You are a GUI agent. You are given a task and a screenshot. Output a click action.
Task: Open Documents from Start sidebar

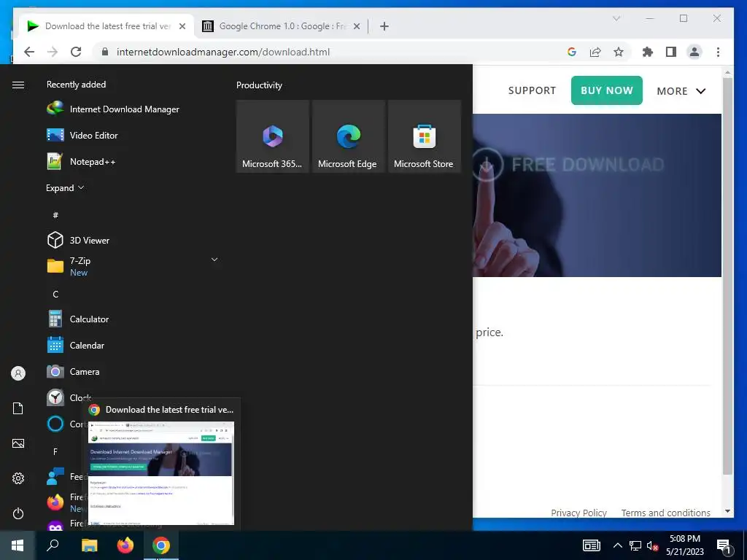coord(18,408)
